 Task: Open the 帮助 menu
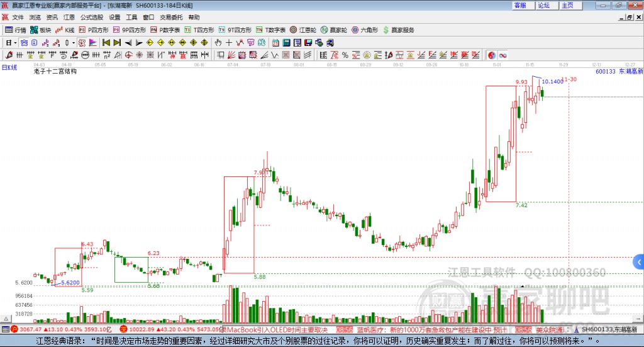(194, 17)
